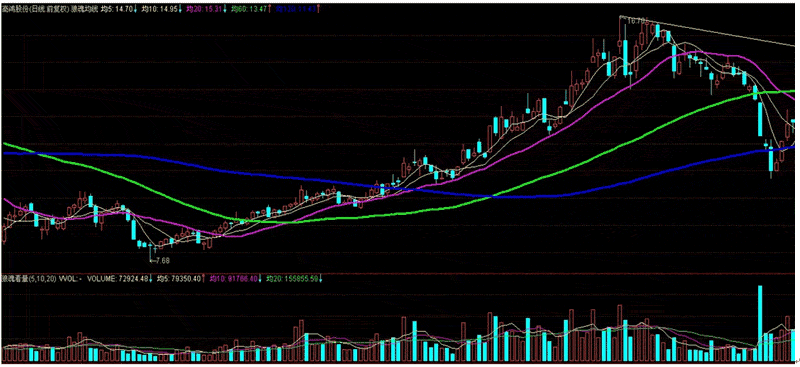Click the down arrow next to 均5: 14.70

pyautogui.click(x=135, y=9)
